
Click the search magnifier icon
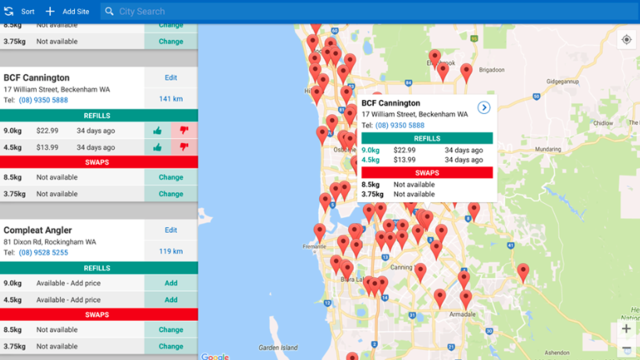pos(109,11)
